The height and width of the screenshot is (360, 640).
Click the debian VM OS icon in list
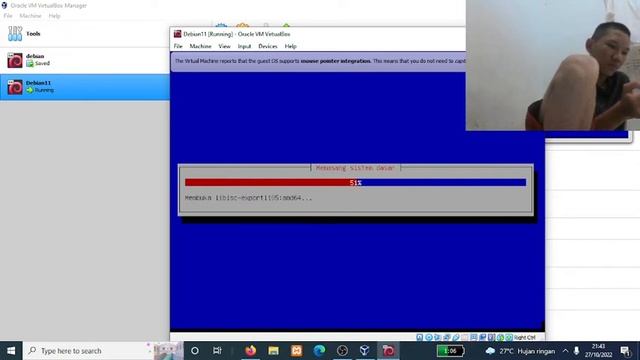(15, 60)
